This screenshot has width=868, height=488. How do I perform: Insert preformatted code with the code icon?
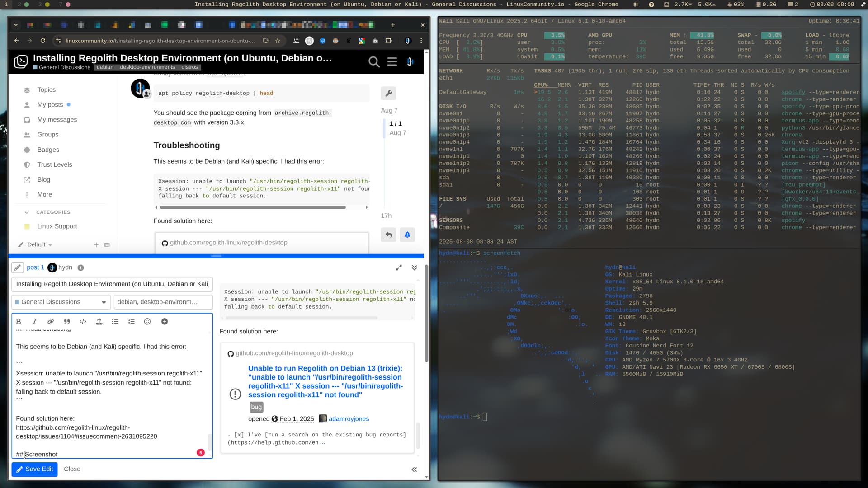pos(83,321)
